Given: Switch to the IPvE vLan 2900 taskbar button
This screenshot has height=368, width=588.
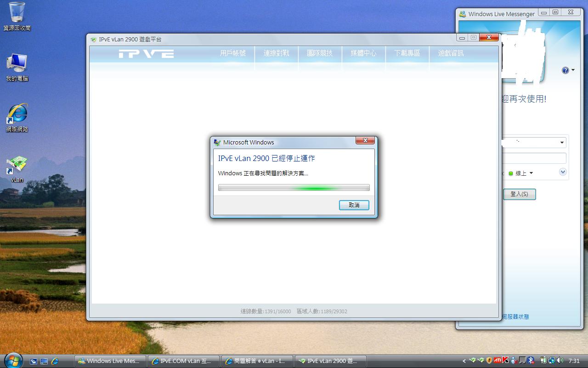Looking at the screenshot, I should (x=330, y=361).
